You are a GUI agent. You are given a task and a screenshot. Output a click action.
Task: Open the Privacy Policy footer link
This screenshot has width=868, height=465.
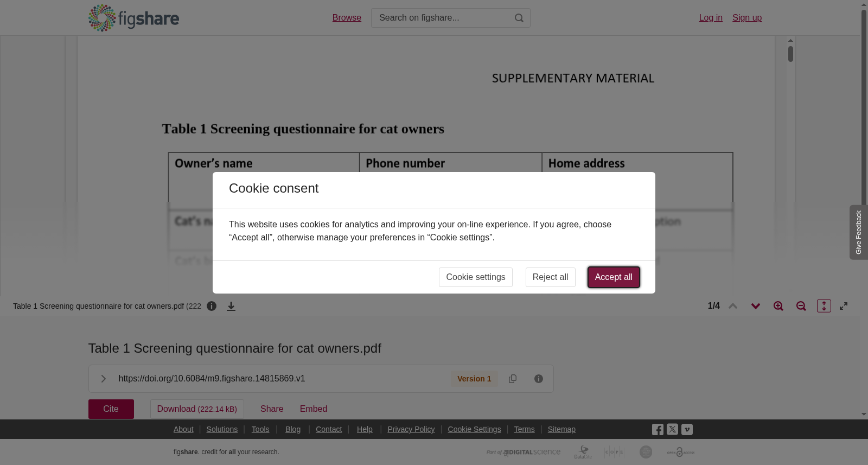(x=411, y=429)
